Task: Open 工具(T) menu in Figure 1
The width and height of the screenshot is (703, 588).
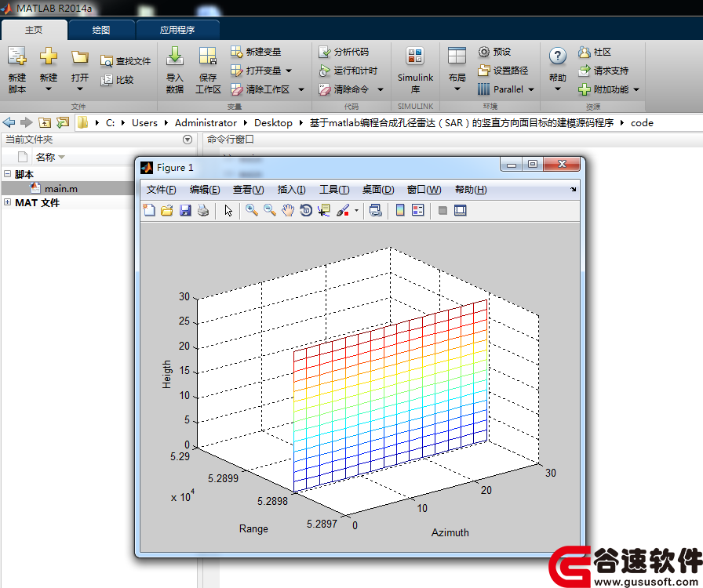Action: [334, 190]
